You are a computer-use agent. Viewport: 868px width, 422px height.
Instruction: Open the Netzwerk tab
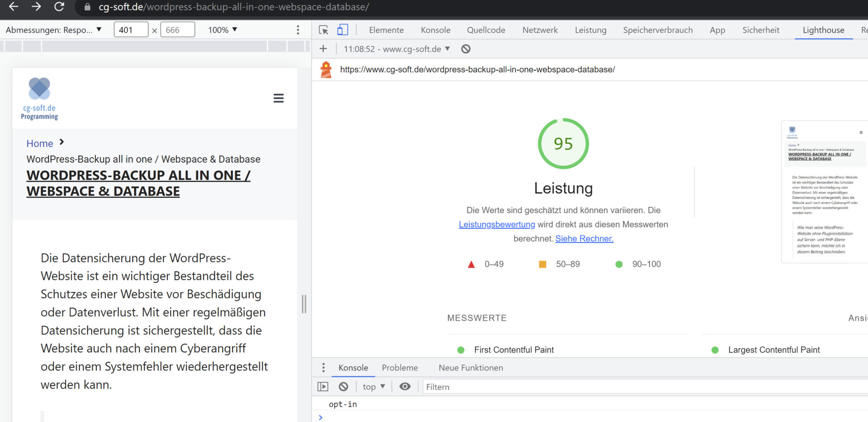(x=540, y=30)
